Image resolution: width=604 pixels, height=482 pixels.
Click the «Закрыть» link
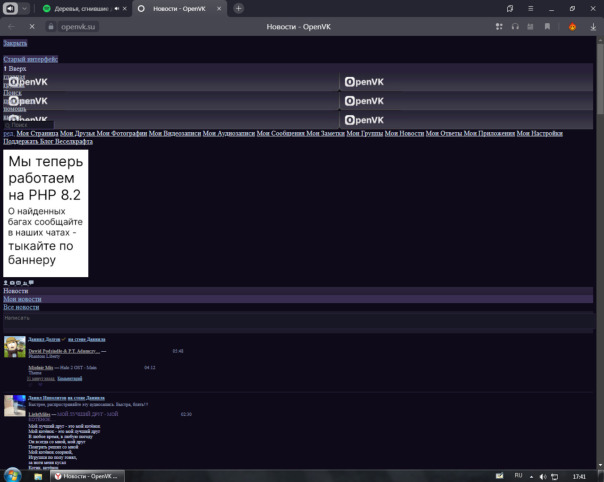coord(15,43)
